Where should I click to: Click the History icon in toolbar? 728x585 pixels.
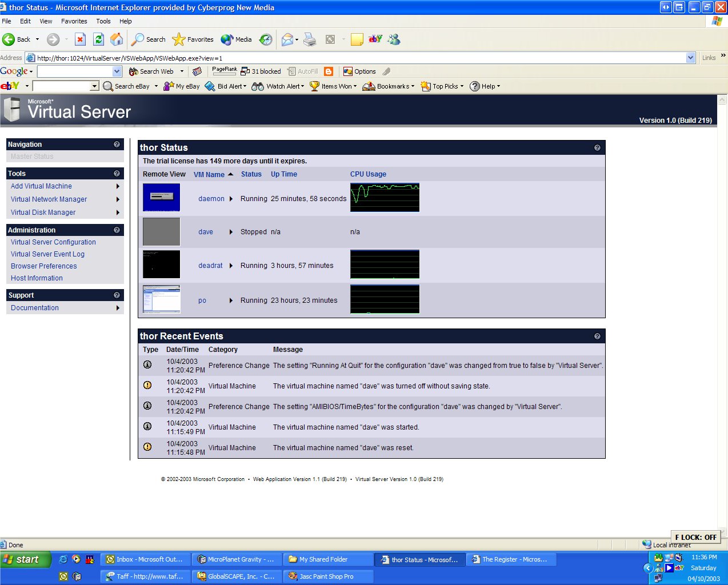pos(266,39)
